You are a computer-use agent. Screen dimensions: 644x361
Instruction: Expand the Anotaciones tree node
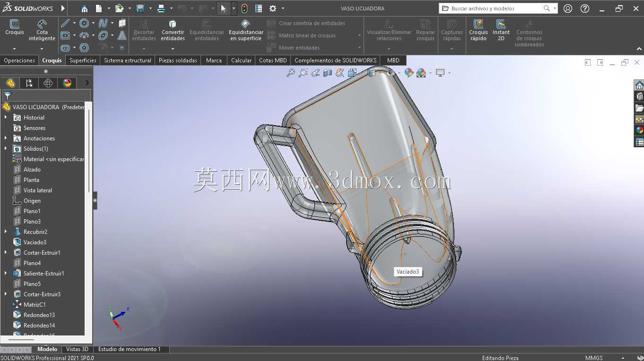tap(6, 138)
